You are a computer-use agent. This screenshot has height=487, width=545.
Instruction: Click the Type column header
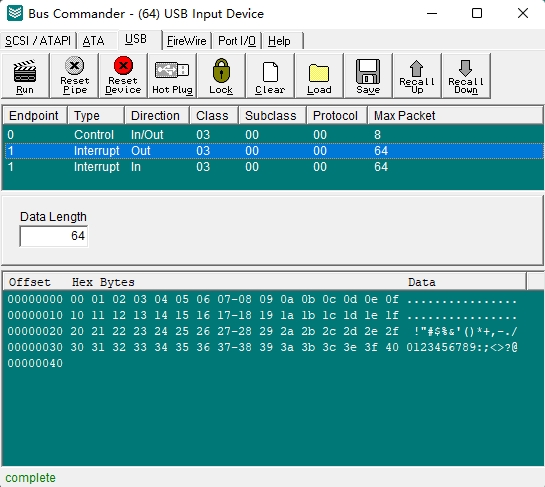tap(96, 115)
